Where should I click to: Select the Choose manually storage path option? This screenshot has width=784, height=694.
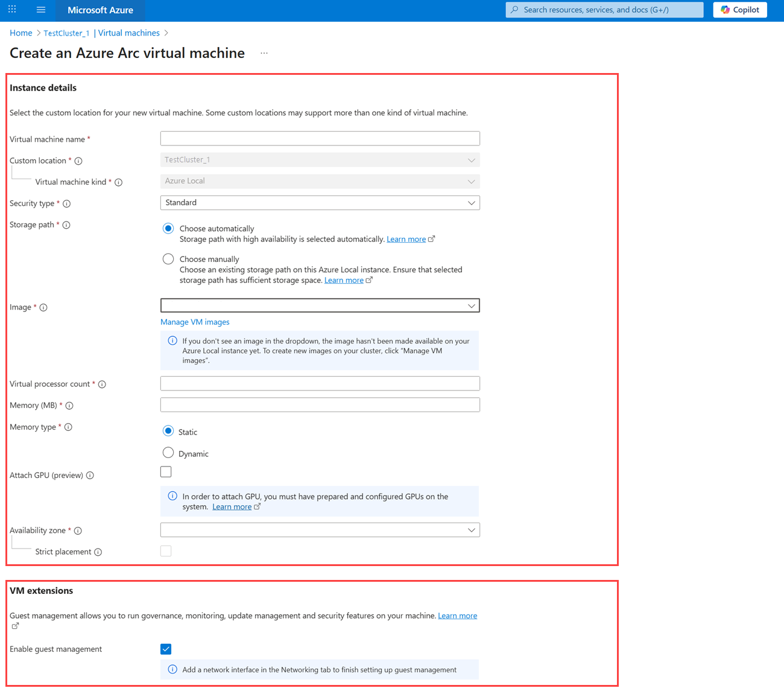168,259
